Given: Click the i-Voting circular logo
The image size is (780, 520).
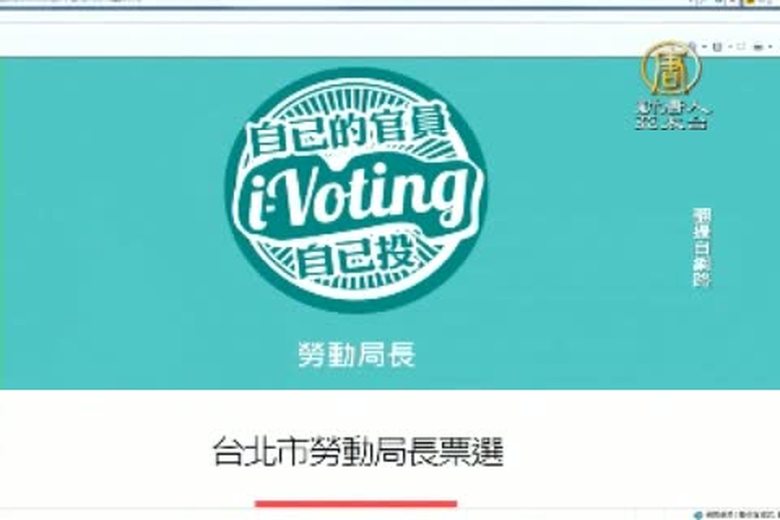Looking at the screenshot, I should click(x=356, y=190).
